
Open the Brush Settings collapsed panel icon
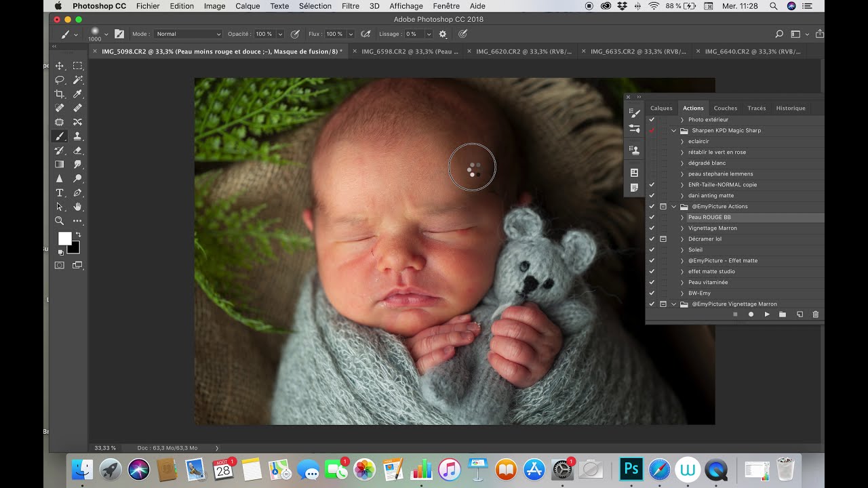tap(634, 113)
